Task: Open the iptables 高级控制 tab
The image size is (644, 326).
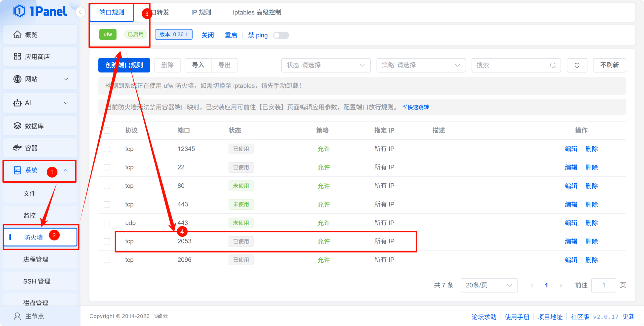Action: 257,12
